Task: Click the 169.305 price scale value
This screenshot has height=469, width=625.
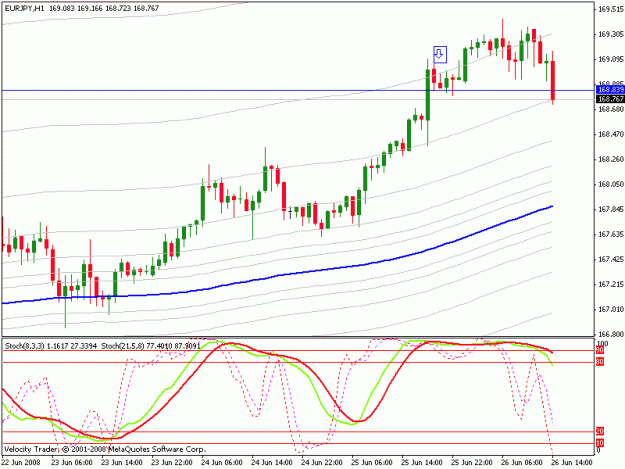Action: (x=611, y=34)
